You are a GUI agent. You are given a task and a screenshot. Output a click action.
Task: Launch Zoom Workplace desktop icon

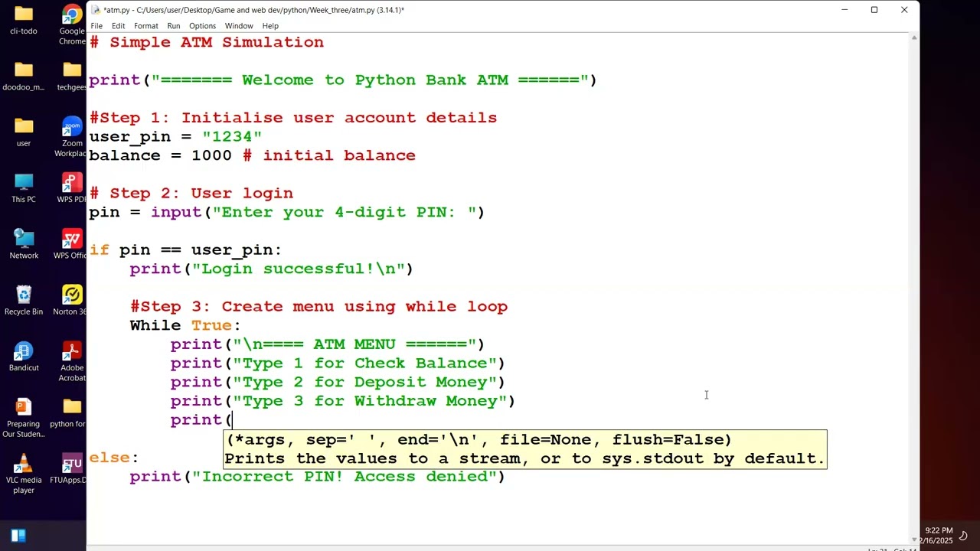[x=72, y=137]
